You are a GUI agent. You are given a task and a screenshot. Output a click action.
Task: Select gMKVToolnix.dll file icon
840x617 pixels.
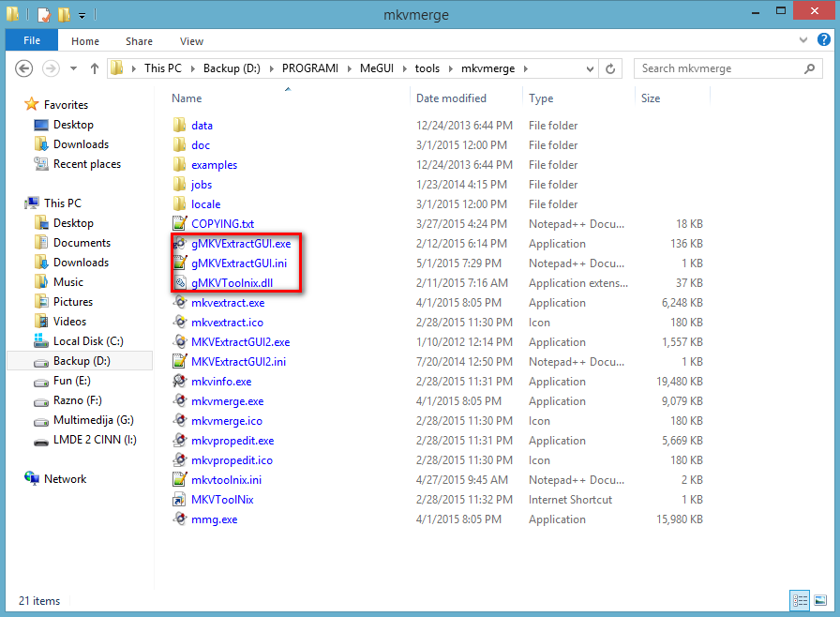pyautogui.click(x=179, y=283)
